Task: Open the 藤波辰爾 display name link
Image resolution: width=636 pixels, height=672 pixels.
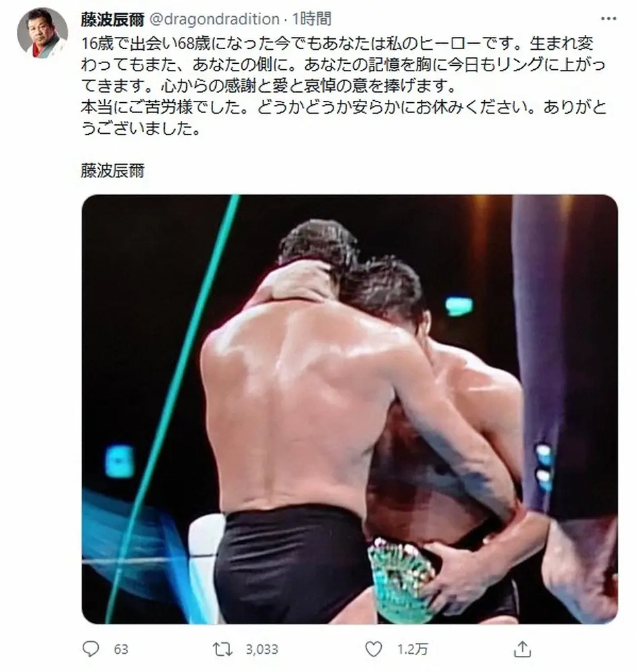Action: coord(112,19)
